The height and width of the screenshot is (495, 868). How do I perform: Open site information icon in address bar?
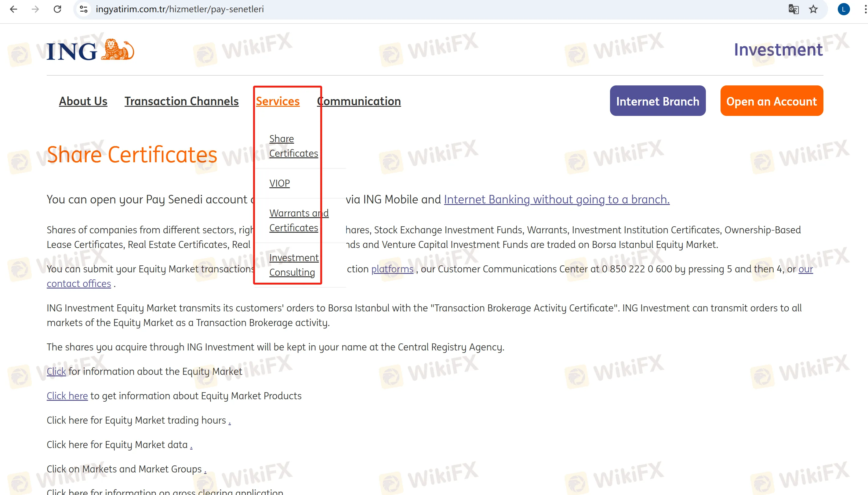point(84,9)
